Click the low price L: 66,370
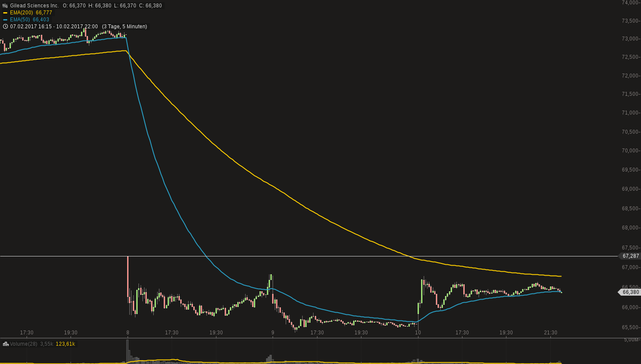Screen dimensions: 641x364 125,6
